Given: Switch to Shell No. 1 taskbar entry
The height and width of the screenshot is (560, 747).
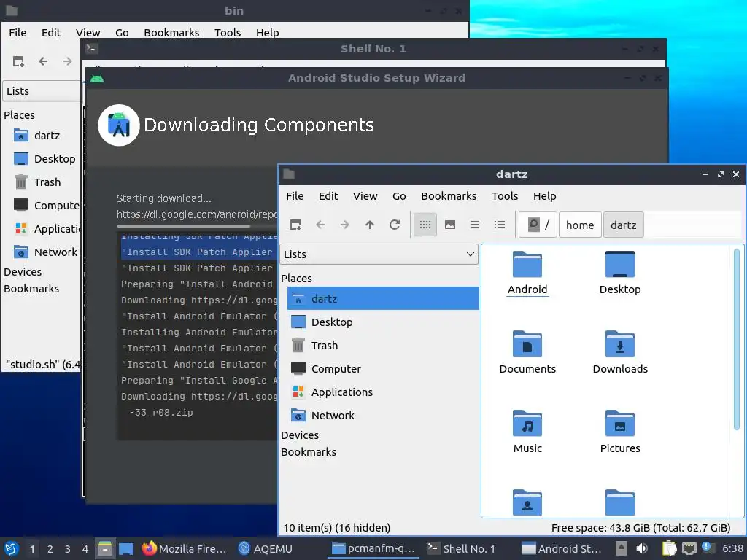Looking at the screenshot, I should point(462,548).
